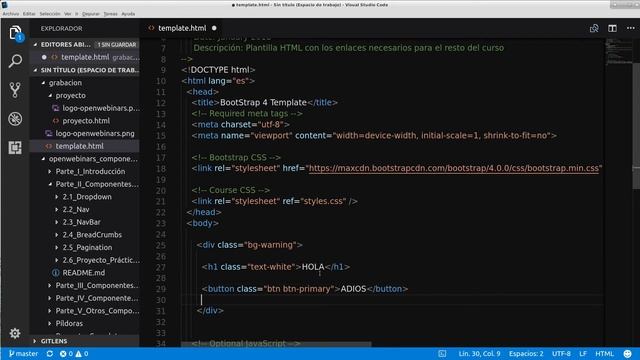The image size is (640, 360).
Task: Expand the 2.2_Nav folder
Action: (56, 209)
